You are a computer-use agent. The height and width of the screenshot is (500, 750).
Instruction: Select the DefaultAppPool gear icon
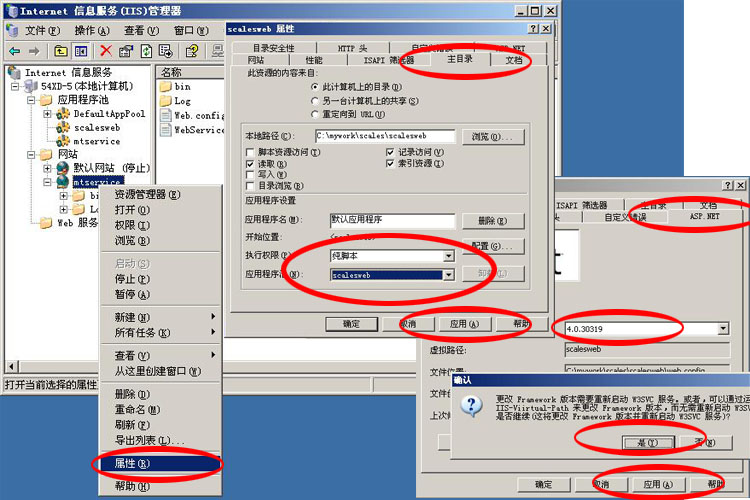(63, 114)
